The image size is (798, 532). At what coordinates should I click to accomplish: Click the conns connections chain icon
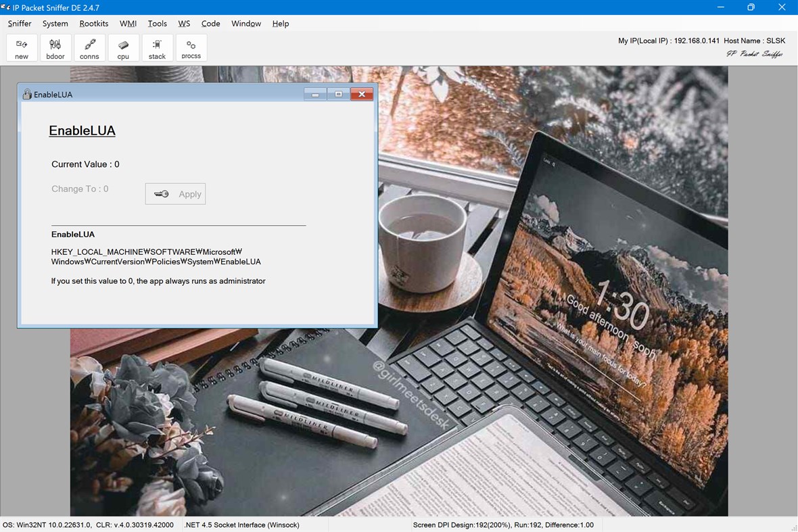pyautogui.click(x=89, y=47)
